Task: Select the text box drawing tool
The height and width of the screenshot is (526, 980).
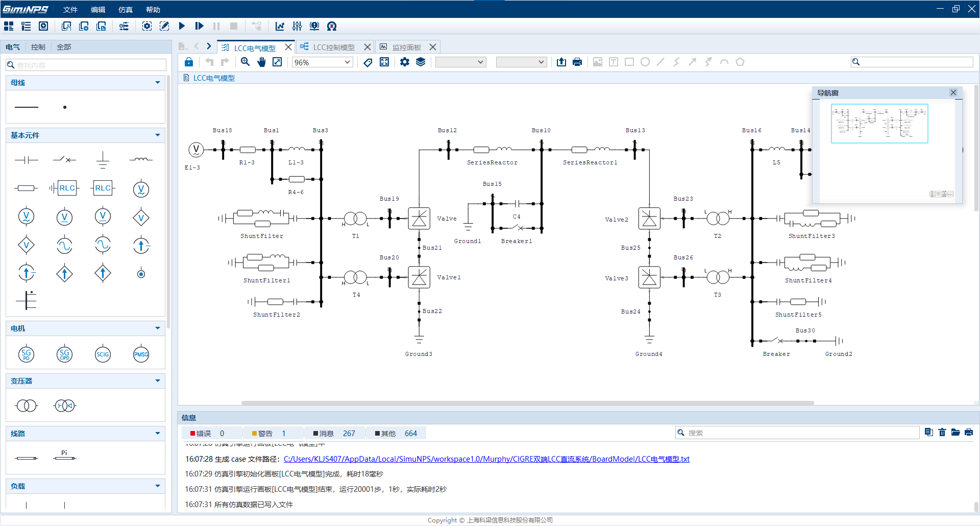Action: pyautogui.click(x=614, y=62)
